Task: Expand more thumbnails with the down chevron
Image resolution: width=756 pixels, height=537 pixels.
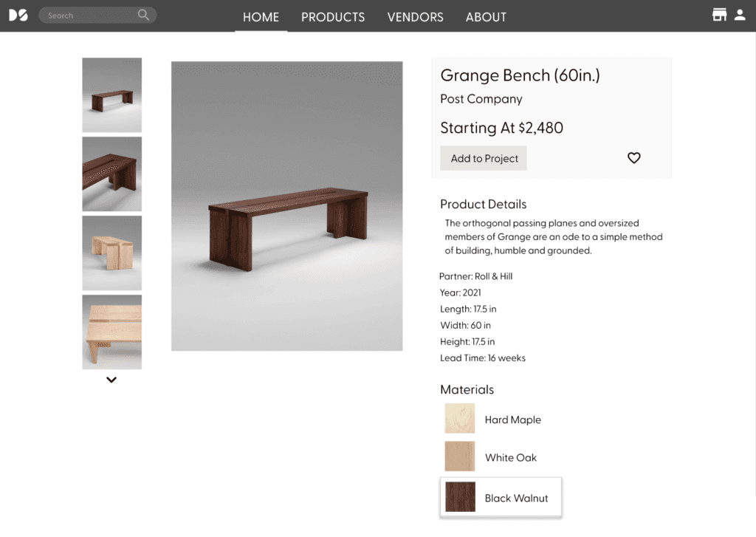Action: [111, 379]
